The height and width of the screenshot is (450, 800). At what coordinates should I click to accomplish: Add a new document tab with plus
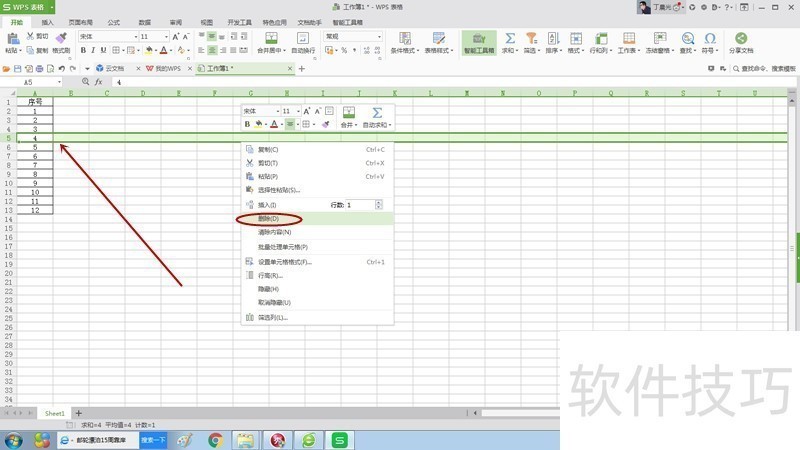302,68
